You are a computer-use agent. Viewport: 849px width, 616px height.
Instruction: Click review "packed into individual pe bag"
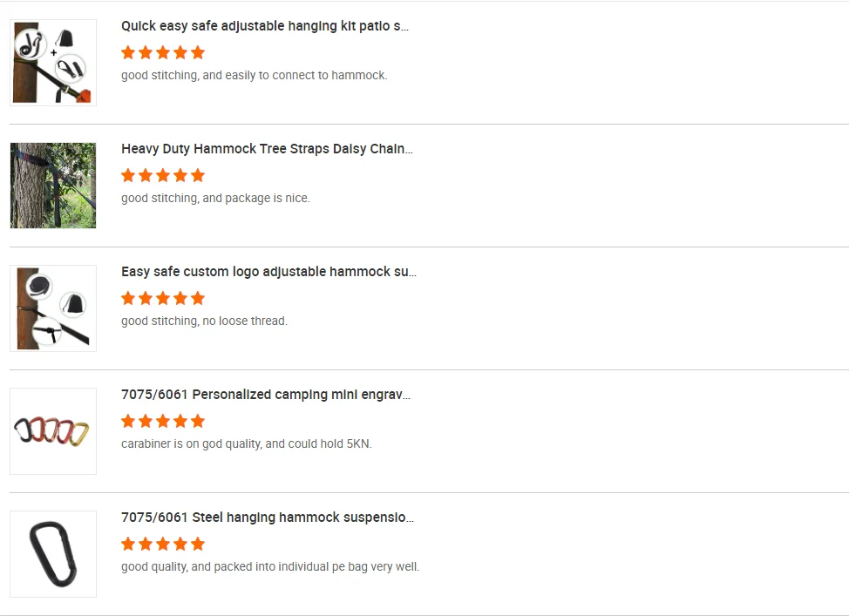click(270, 567)
